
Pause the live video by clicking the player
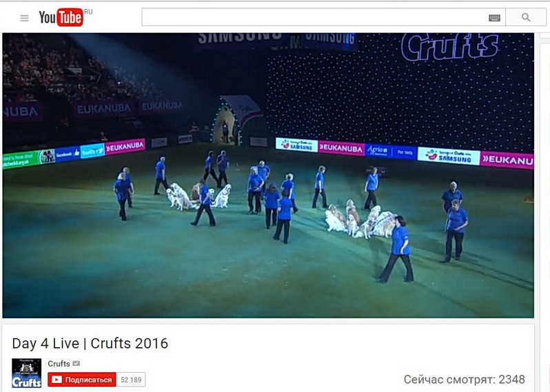pyautogui.click(x=268, y=175)
